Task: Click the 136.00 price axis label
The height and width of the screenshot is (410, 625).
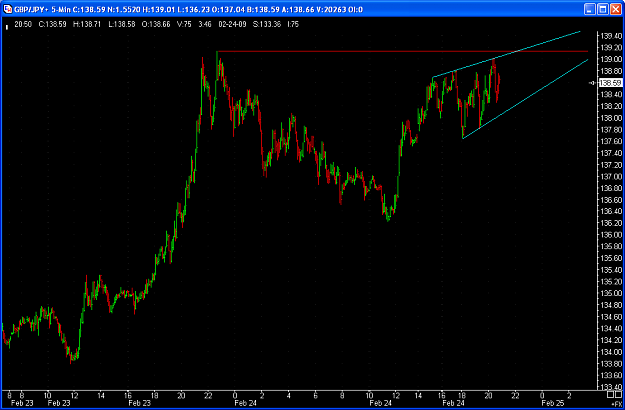Action: [610, 235]
